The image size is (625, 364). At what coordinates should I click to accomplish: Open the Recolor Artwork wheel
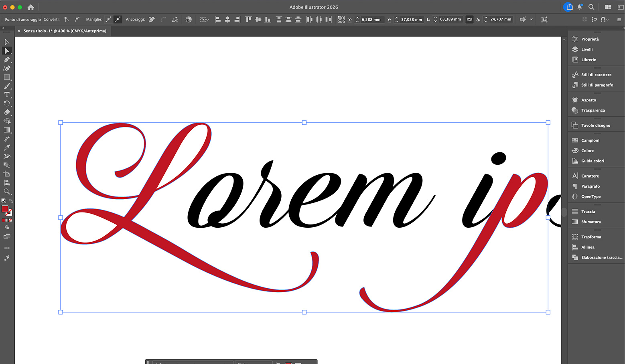189,19
